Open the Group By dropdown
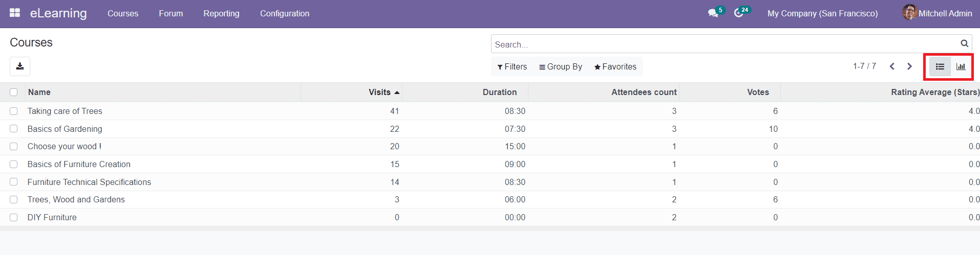This screenshot has height=255, width=980. (561, 66)
